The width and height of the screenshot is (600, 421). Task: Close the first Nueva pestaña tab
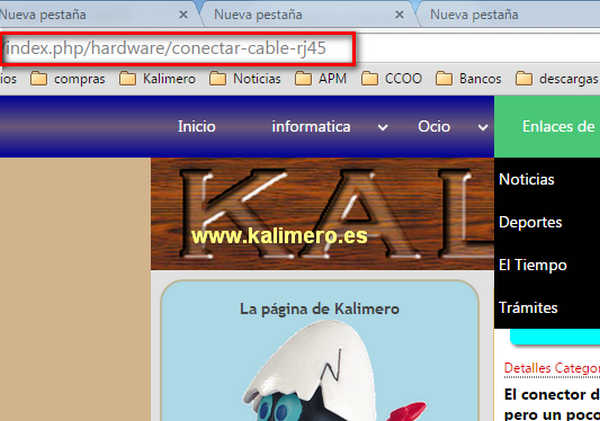click(x=183, y=15)
